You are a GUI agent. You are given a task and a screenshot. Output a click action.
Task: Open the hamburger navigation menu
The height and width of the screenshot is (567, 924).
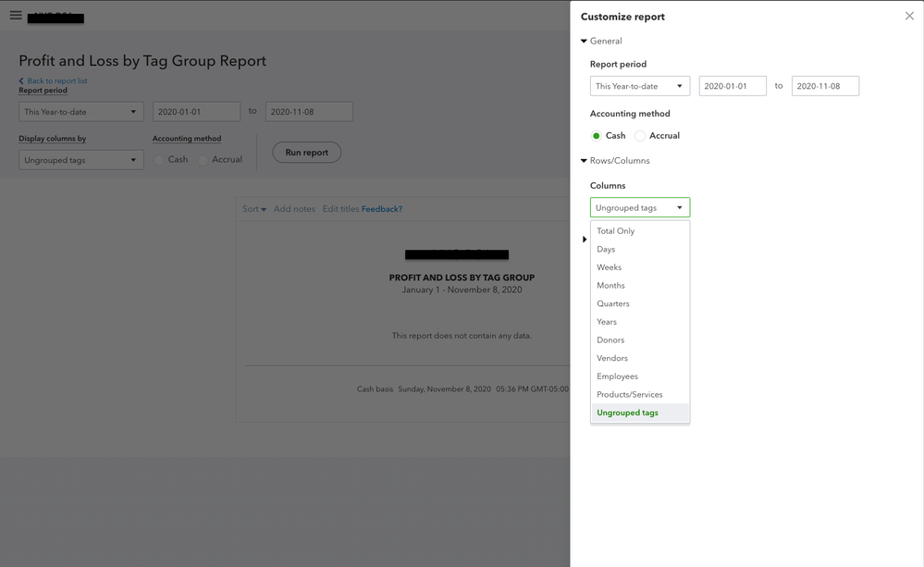[x=16, y=16]
